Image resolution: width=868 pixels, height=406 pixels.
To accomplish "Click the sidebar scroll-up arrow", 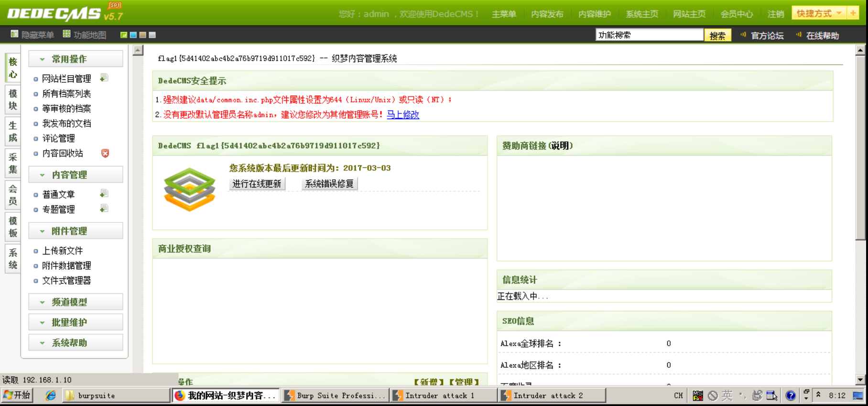I will coord(138,50).
